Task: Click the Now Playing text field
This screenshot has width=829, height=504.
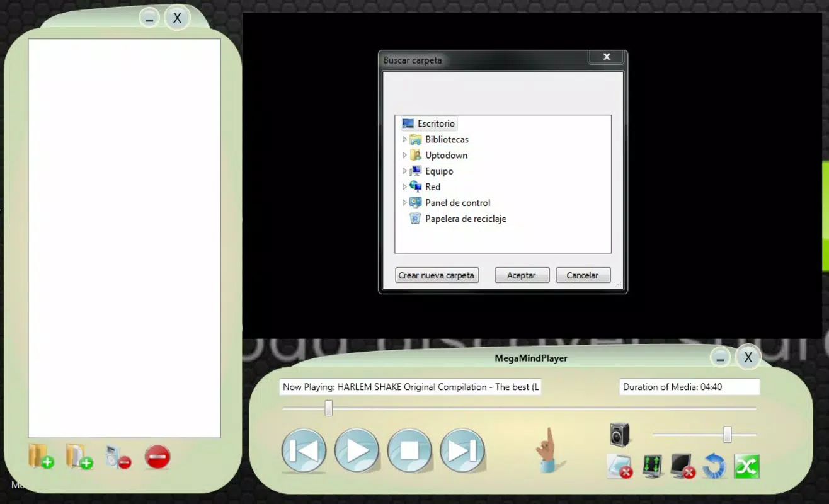Action: pyautogui.click(x=410, y=387)
